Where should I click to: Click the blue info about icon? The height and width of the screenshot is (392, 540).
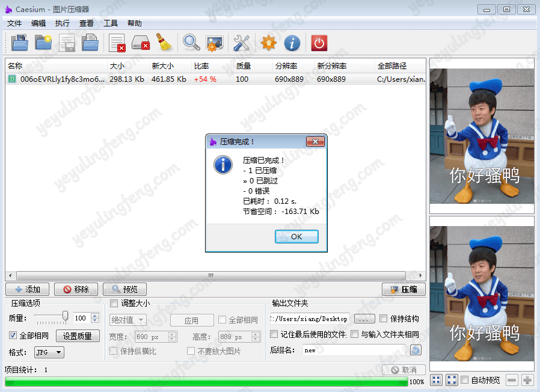tap(292, 43)
